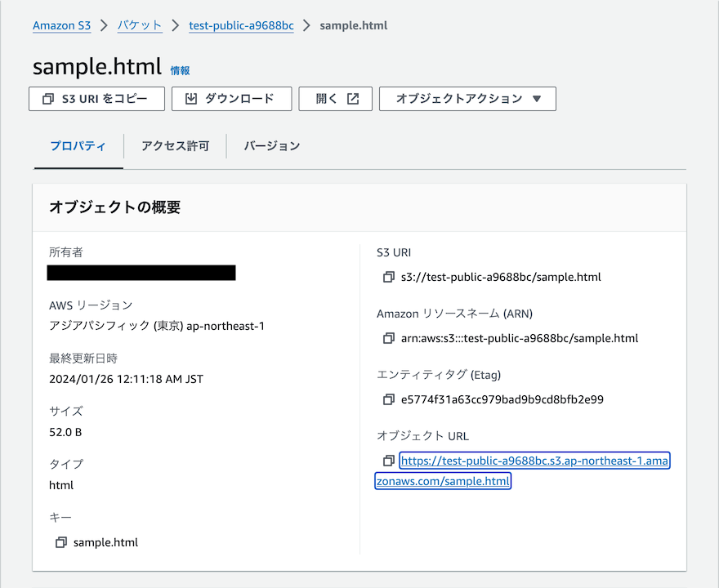This screenshot has width=719, height=588.
Task: Click the copy icon beside the key sample.html
Action: point(60,541)
